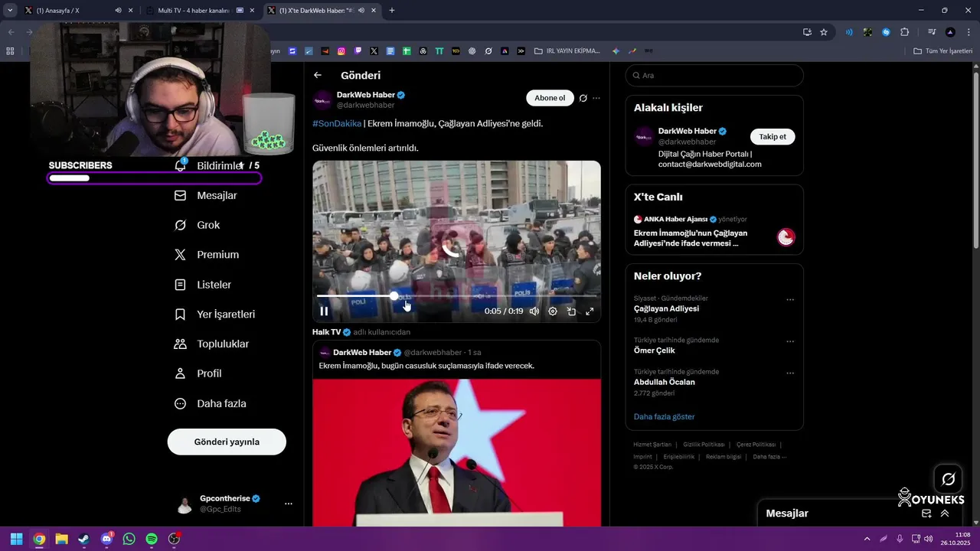
Task: Click the Abone ol button
Action: pos(550,98)
